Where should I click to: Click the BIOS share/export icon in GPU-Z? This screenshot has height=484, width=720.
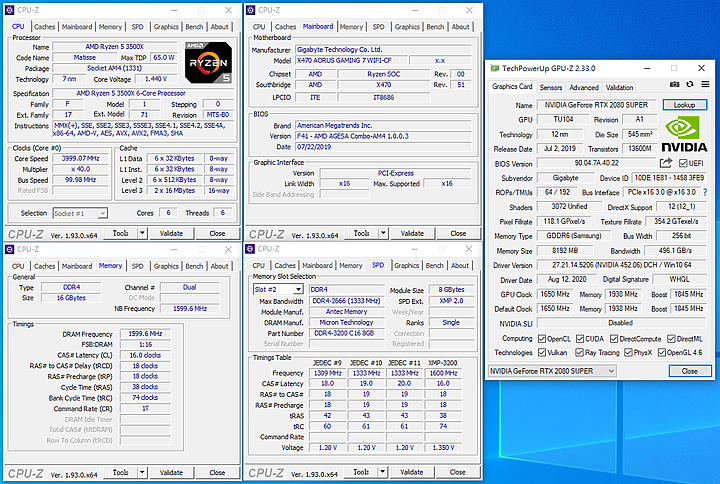pyautogui.click(x=666, y=163)
